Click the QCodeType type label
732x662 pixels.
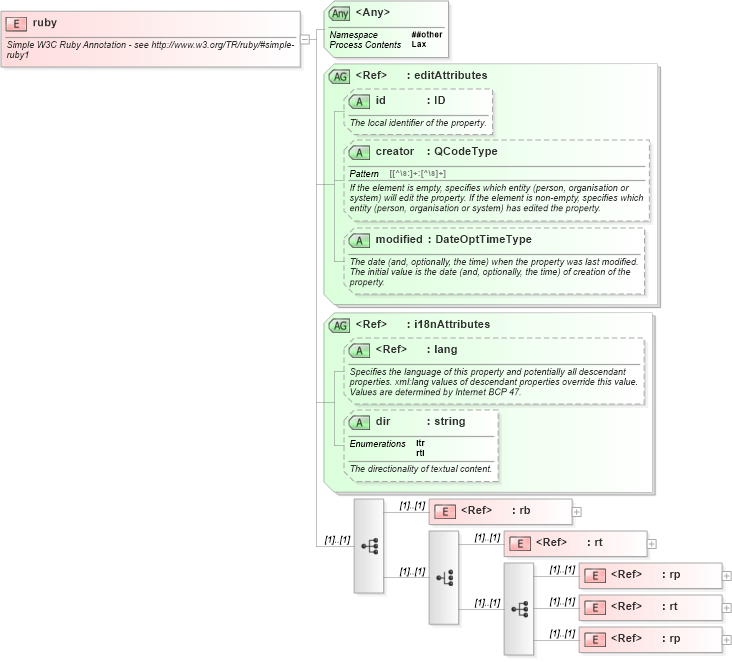[465, 151]
